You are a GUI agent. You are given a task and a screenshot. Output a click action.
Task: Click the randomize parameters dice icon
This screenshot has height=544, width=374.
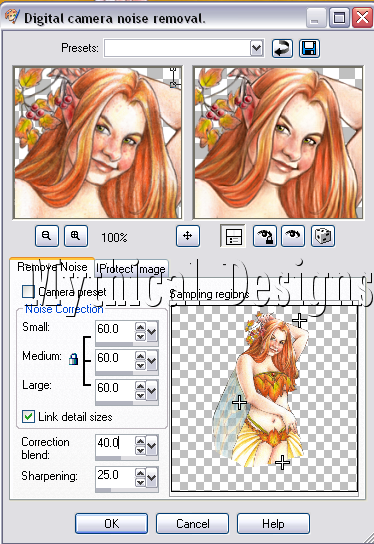coord(323,236)
